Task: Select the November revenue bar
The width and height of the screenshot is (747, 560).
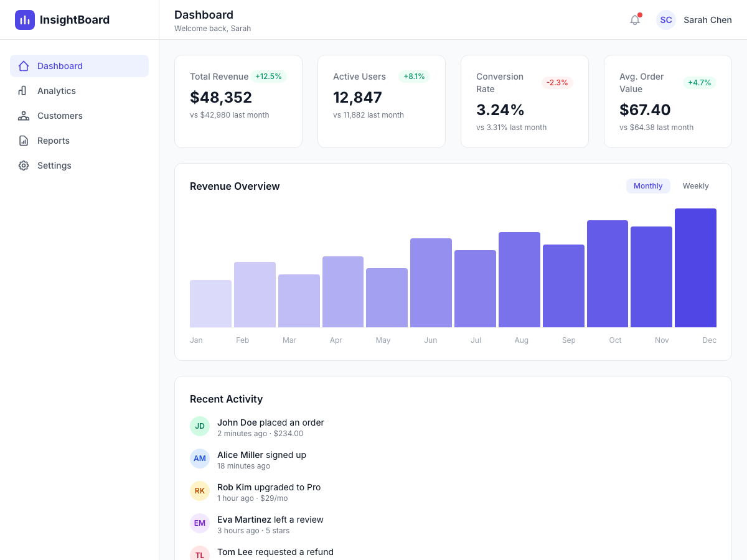Action: click(x=651, y=277)
